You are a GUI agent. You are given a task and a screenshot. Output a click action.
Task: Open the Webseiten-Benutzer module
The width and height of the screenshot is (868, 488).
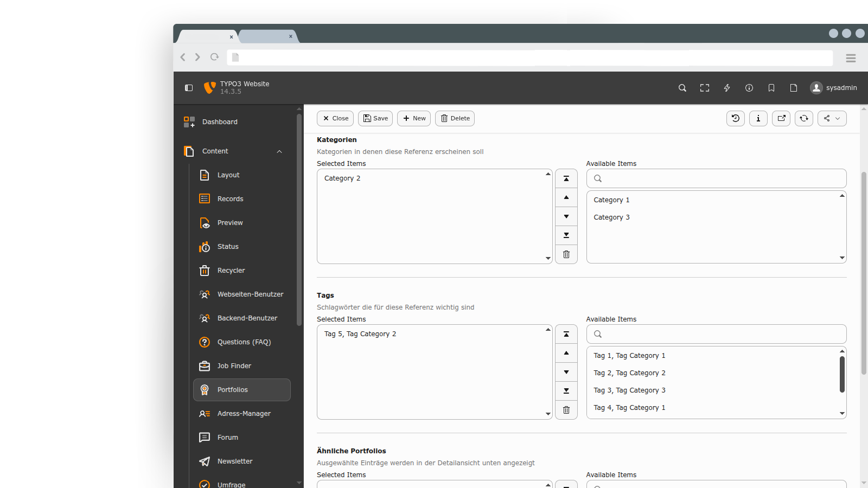click(x=242, y=294)
